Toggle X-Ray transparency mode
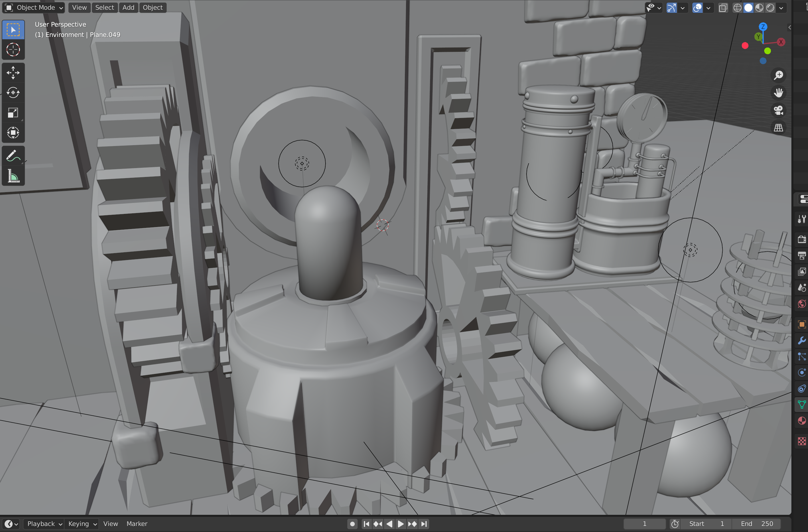Viewport: 808px width, 532px height. pos(723,7)
